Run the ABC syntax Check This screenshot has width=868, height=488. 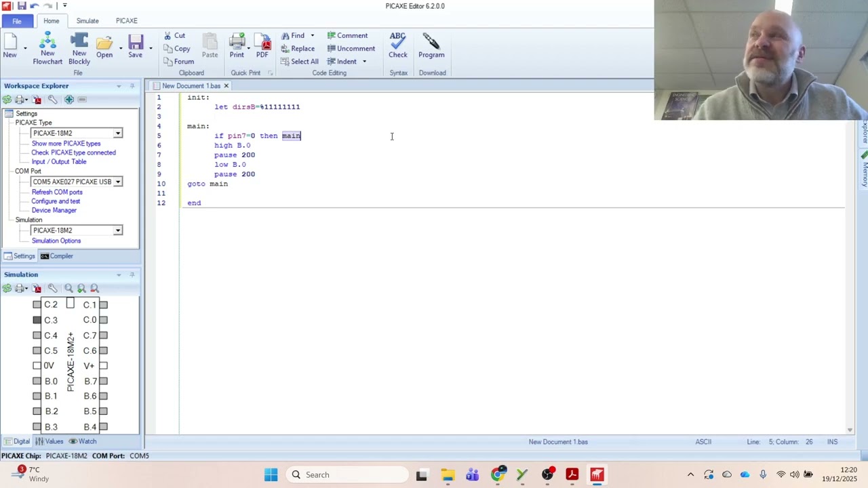tap(398, 46)
